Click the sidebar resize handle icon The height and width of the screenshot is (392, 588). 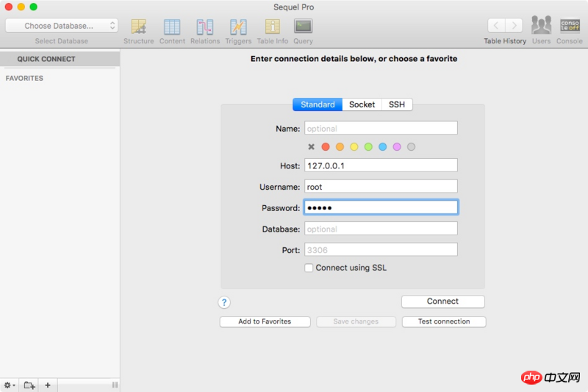(x=115, y=385)
